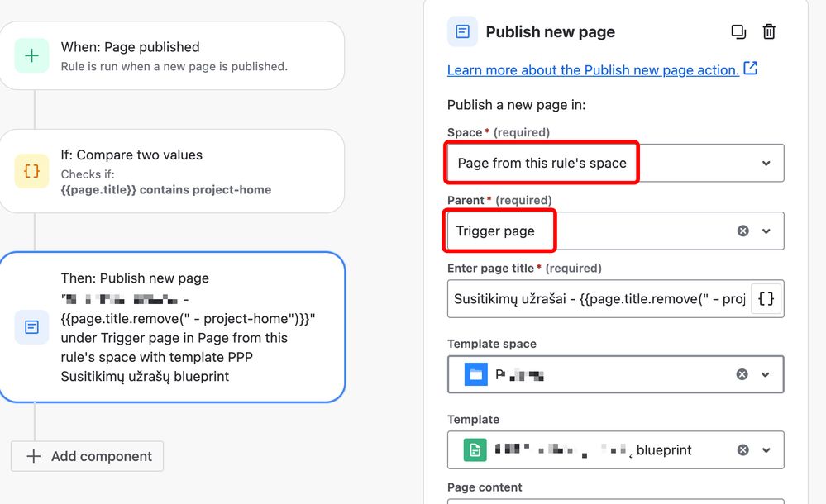
Task: Click the green document icon in Template
Action: pyautogui.click(x=475, y=450)
